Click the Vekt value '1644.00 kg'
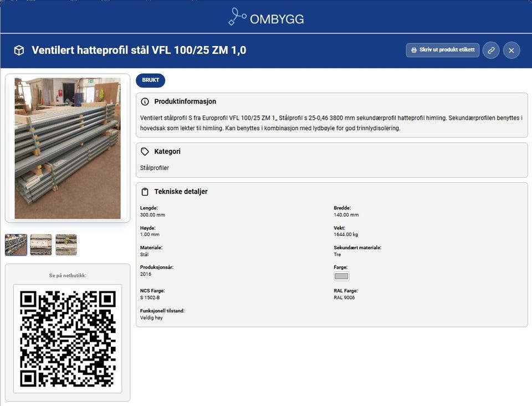Image resolution: width=532 pixels, height=406 pixels. coord(346,234)
